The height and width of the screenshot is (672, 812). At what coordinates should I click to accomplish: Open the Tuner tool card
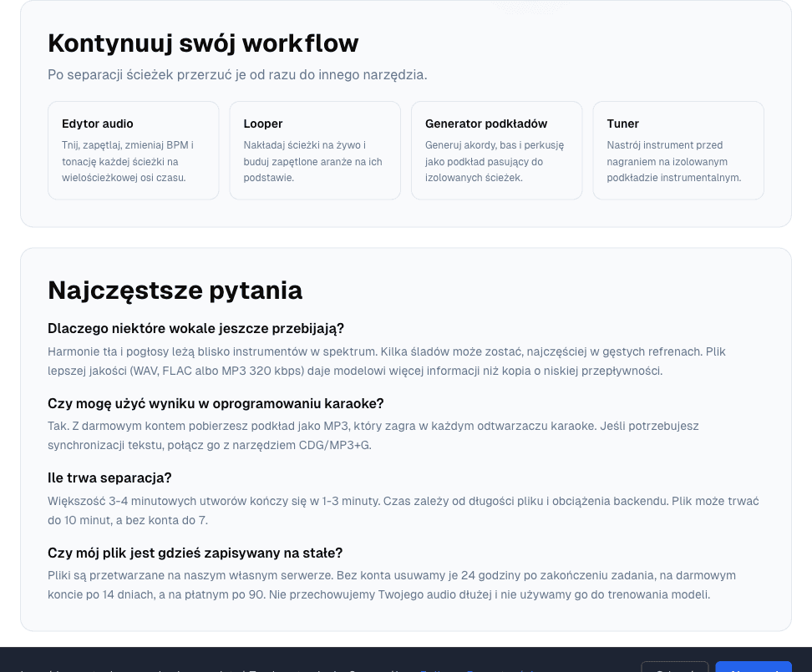(x=678, y=150)
